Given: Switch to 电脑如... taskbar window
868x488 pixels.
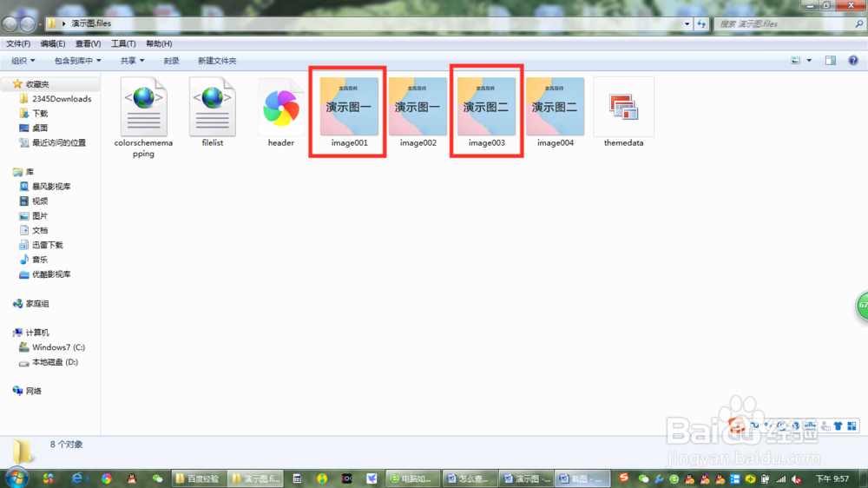Looking at the screenshot, I should coord(413,478).
